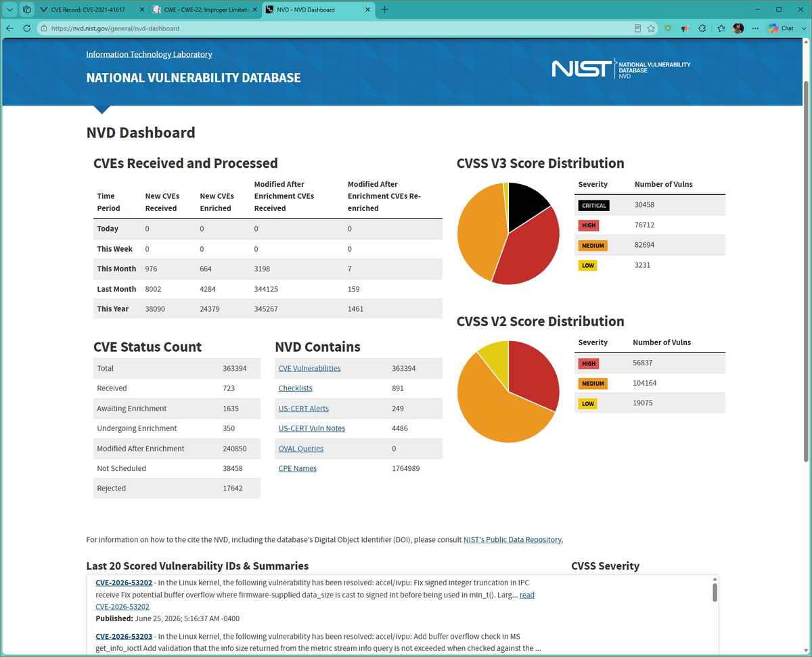View site information lock icon
The width and height of the screenshot is (812, 657).
tap(43, 28)
